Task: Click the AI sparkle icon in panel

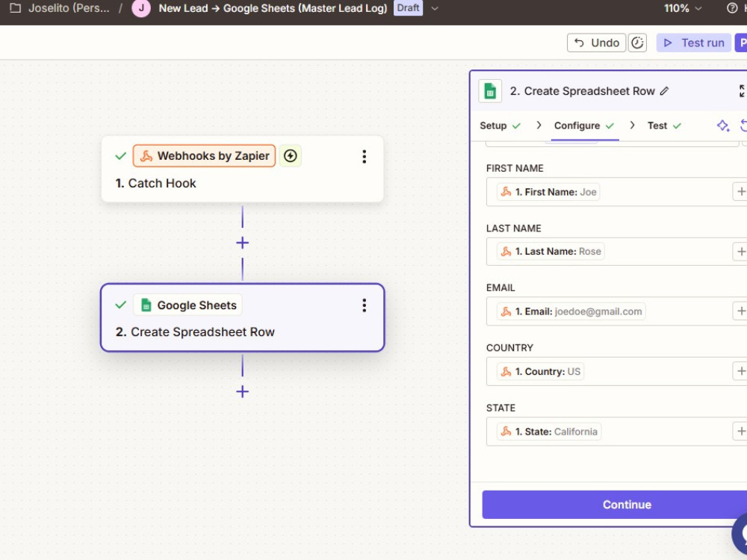Action: tap(722, 125)
